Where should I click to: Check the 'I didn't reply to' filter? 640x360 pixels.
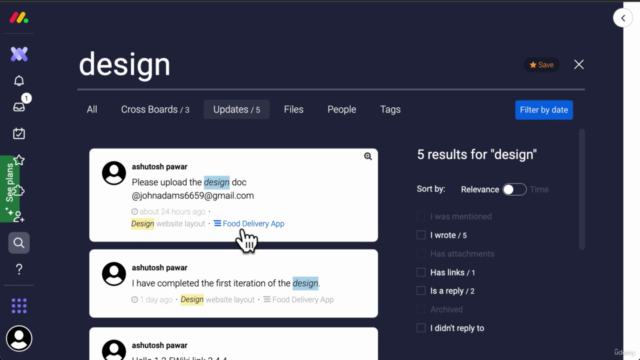point(421,328)
